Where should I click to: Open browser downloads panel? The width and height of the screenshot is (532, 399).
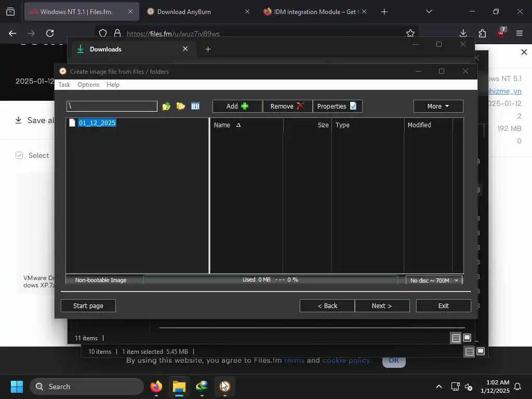point(463,33)
